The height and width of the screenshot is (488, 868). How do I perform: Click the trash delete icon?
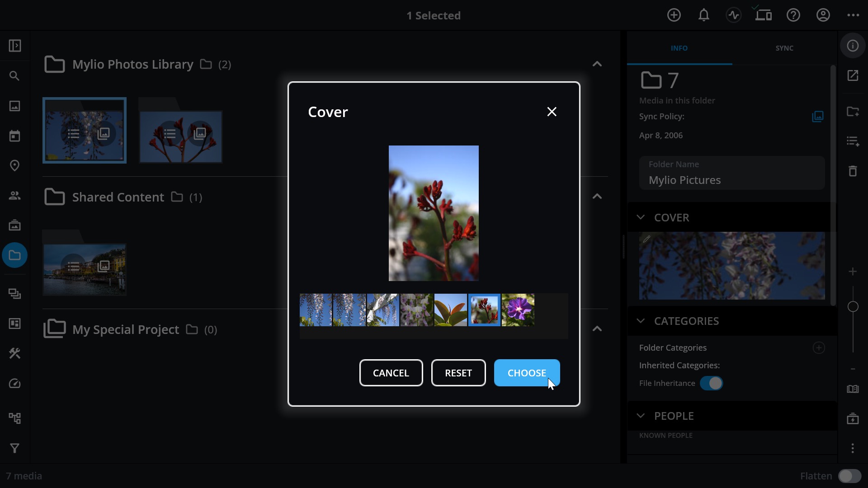click(x=853, y=171)
